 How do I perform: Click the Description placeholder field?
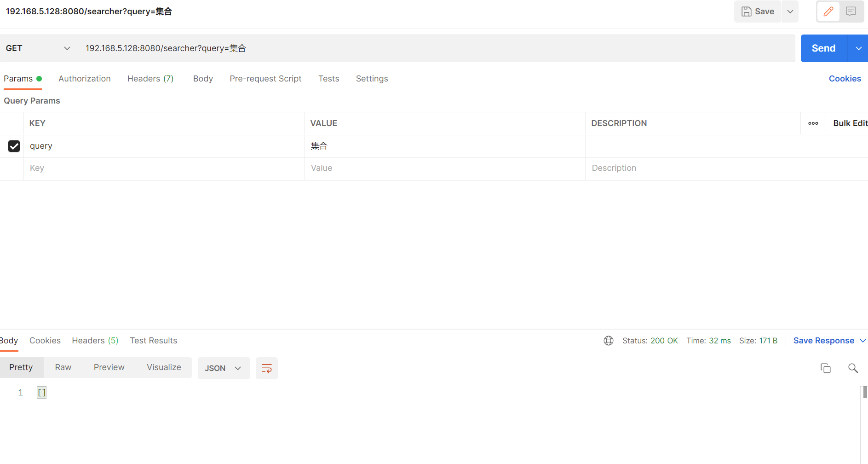(x=726, y=168)
